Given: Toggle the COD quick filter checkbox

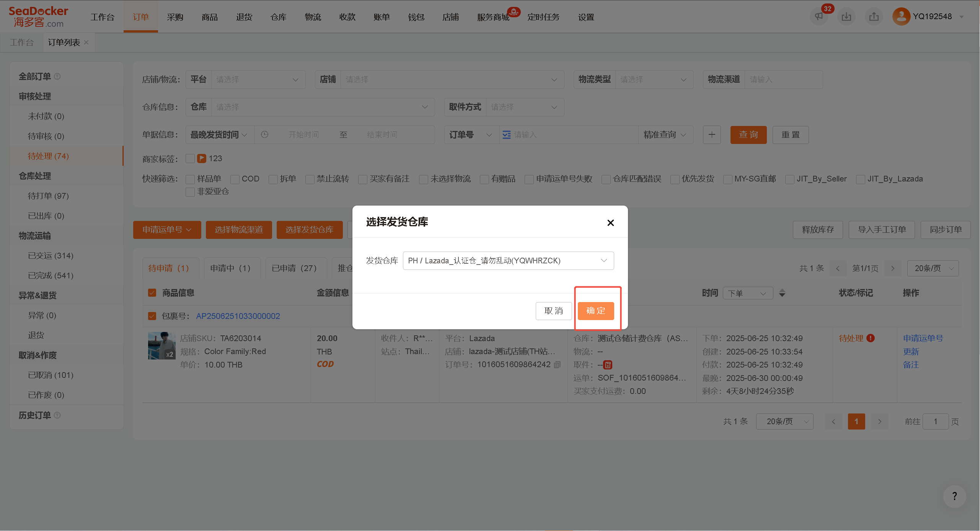Looking at the screenshot, I should point(235,179).
